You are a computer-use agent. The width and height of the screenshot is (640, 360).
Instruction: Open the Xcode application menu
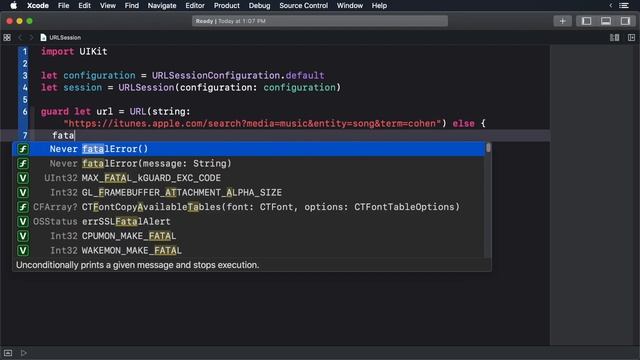click(38, 6)
